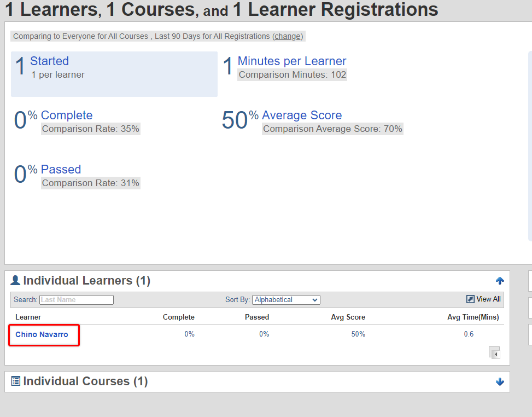
Task: Click the 50% Avg Score cell for Chino Navarro
Action: 358,334
